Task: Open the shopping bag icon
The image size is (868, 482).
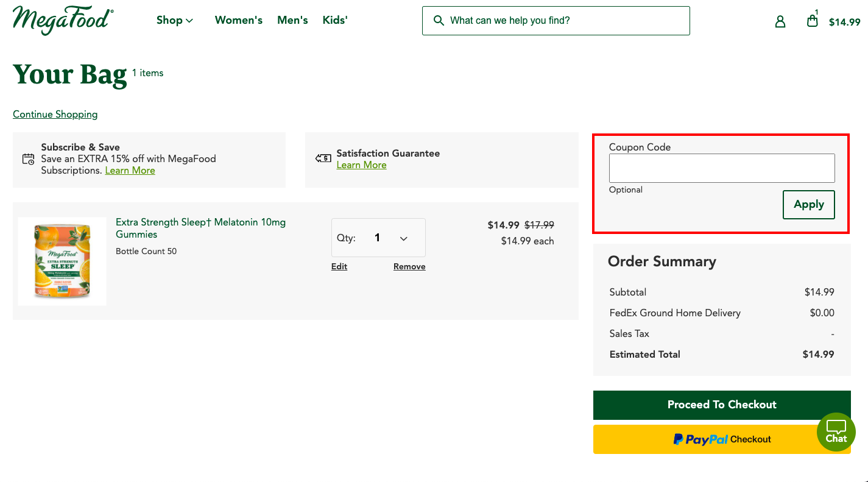Action: (x=812, y=21)
